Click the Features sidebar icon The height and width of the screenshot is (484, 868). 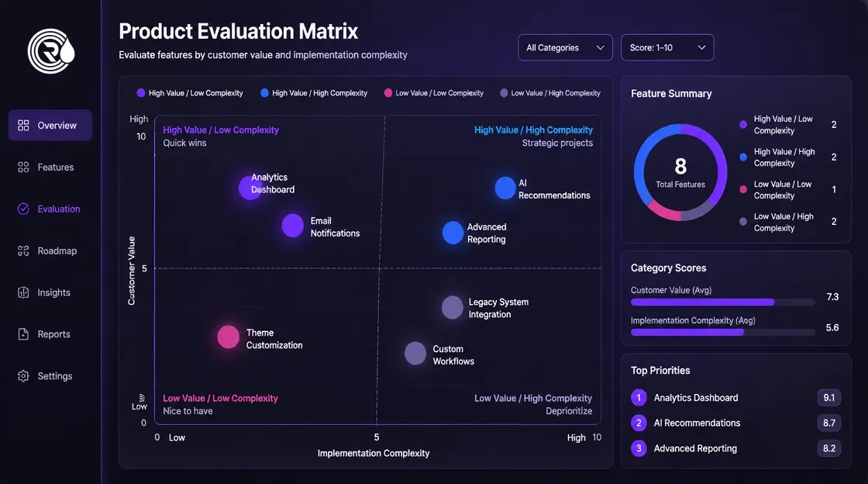coord(23,168)
